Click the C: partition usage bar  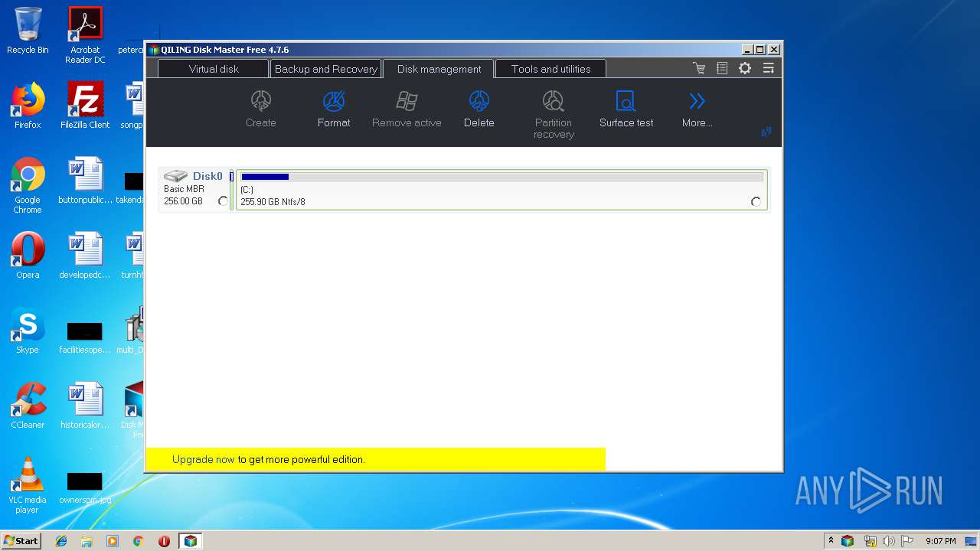pyautogui.click(x=502, y=177)
